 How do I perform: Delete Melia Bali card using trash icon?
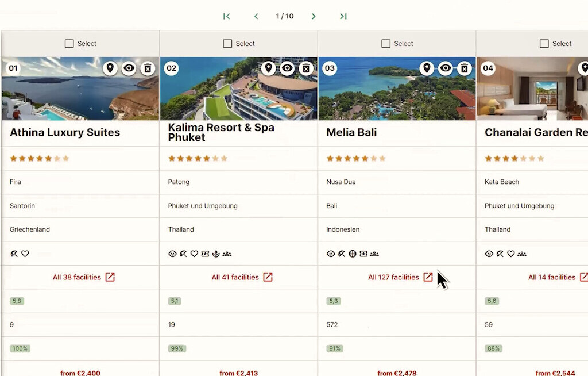tap(464, 68)
